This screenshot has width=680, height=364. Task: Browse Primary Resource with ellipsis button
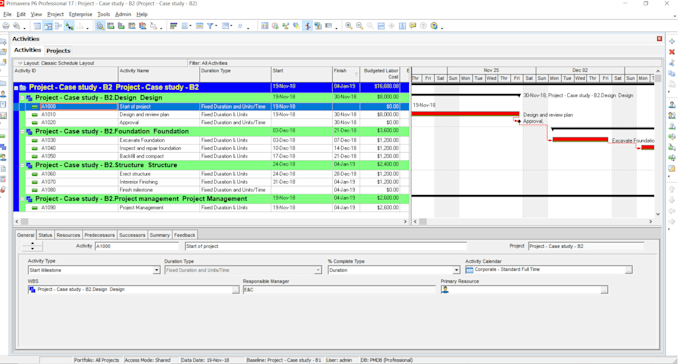point(604,290)
